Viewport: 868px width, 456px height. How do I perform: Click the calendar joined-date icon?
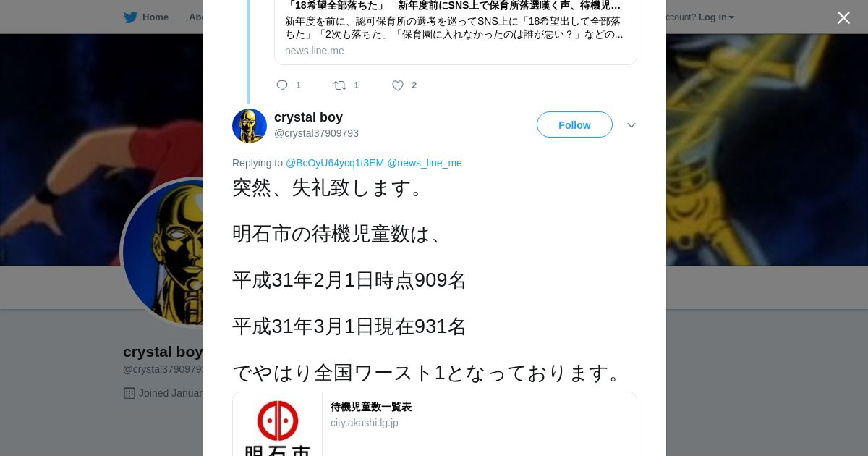tap(129, 393)
